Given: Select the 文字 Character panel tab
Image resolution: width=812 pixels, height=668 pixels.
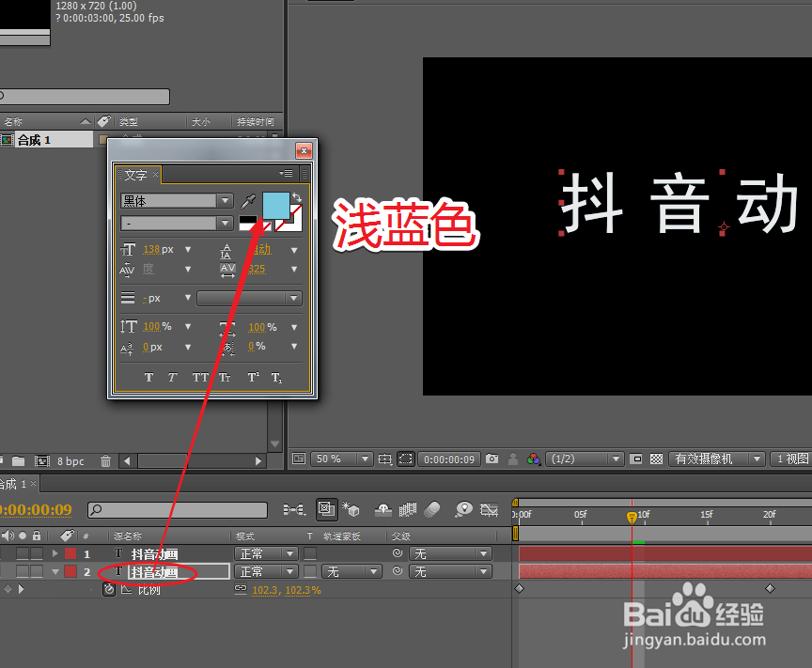Looking at the screenshot, I should tap(135, 175).
